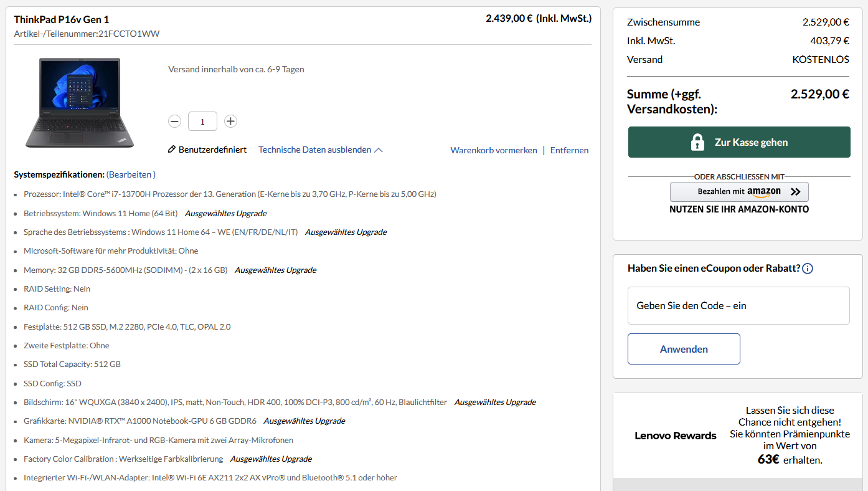Remove the item via Entfernen

click(x=569, y=150)
